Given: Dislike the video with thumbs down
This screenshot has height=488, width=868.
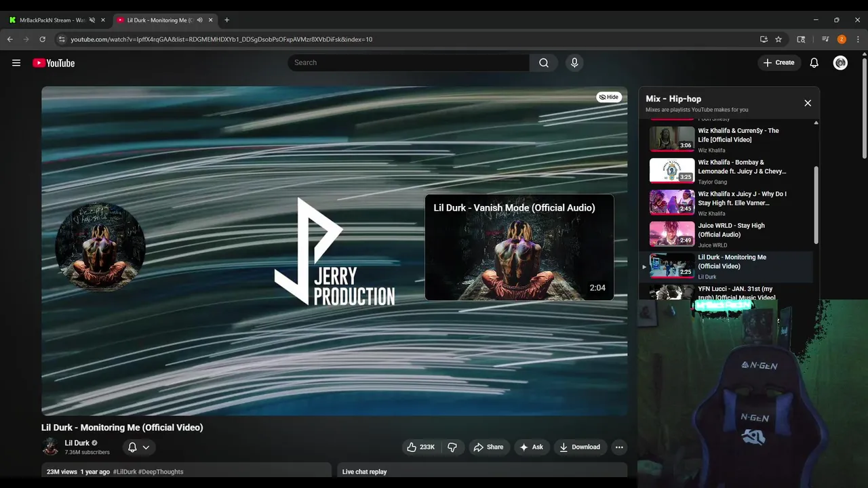Looking at the screenshot, I should [452, 447].
